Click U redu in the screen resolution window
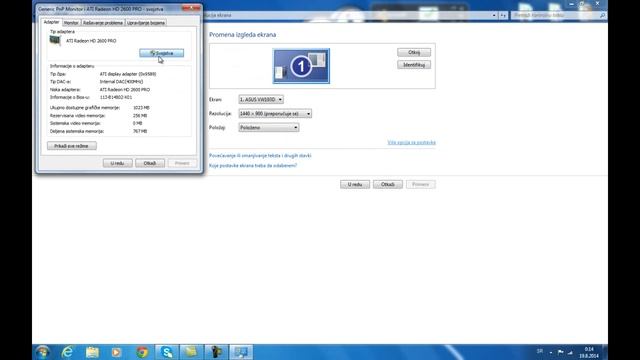The height and width of the screenshot is (360, 640). pyautogui.click(x=355, y=184)
